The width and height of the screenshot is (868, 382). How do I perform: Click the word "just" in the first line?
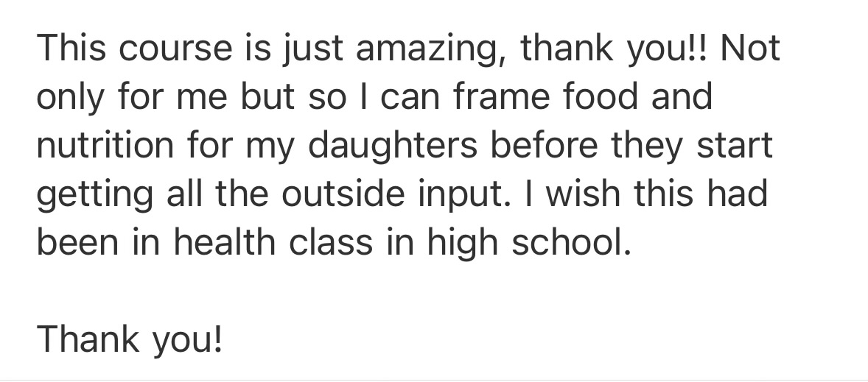(311, 50)
